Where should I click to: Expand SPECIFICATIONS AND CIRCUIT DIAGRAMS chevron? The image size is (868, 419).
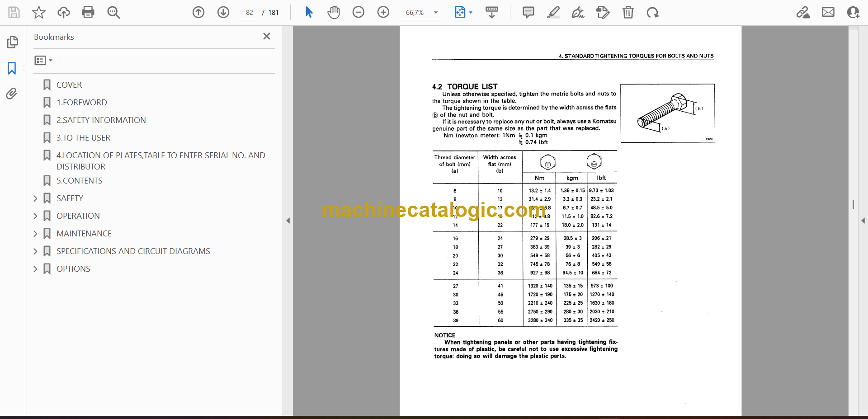click(35, 251)
